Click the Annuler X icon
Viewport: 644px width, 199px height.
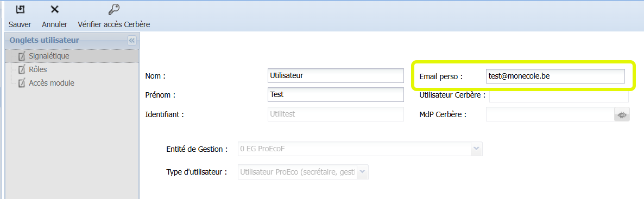pyautogui.click(x=55, y=9)
